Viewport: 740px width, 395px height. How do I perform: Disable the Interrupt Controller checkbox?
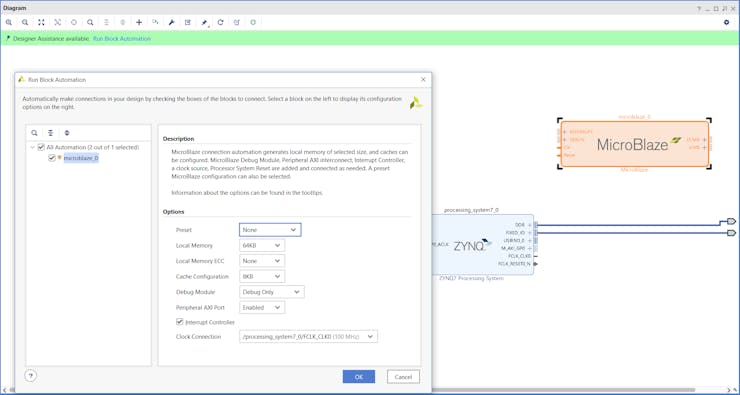[179, 322]
